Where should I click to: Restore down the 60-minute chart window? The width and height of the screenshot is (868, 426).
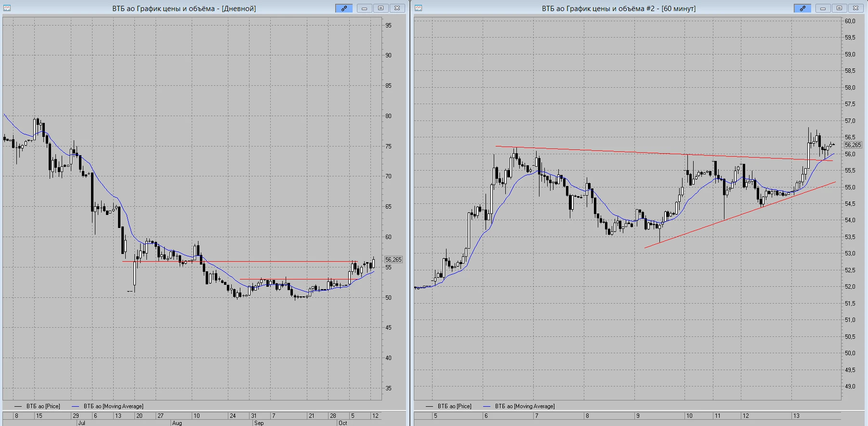point(839,8)
